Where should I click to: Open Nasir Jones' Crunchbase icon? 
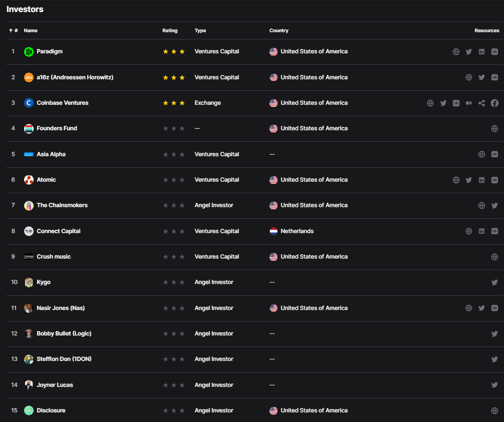(494, 308)
